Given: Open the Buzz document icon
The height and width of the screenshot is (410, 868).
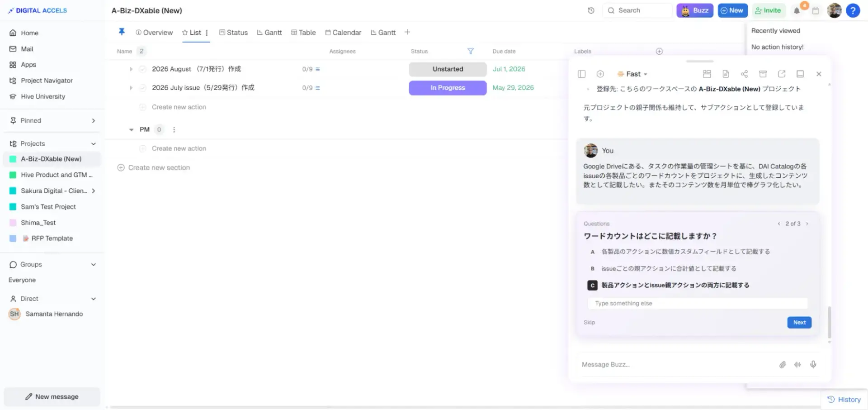Looking at the screenshot, I should coord(726,74).
